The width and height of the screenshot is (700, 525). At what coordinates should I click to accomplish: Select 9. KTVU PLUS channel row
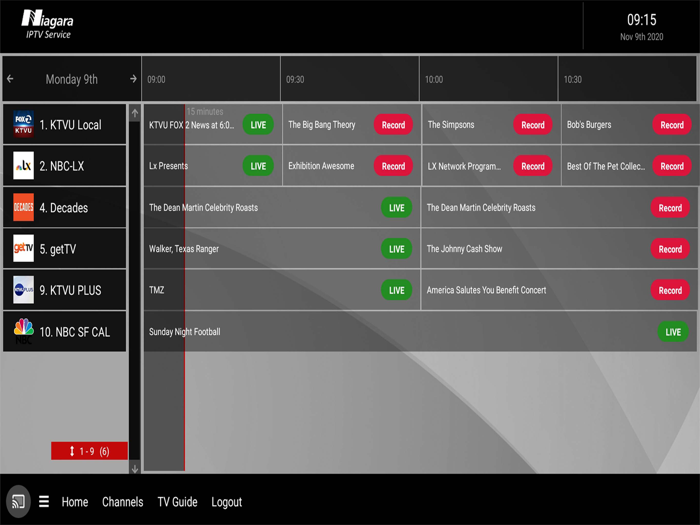click(x=65, y=290)
